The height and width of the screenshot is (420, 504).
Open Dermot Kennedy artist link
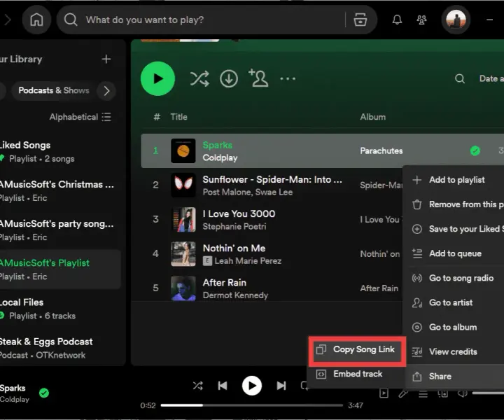tap(235, 295)
